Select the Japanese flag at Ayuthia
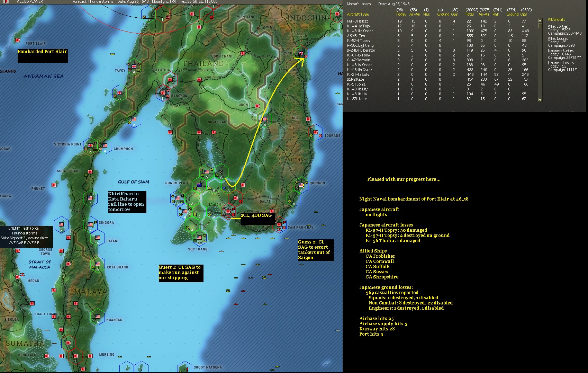588x373 pixels. click(x=170, y=80)
